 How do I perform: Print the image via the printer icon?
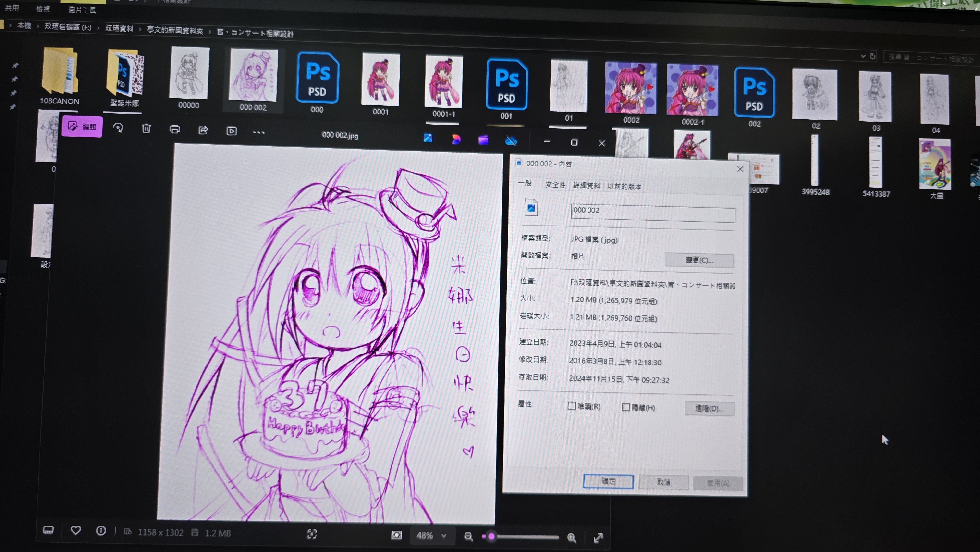pyautogui.click(x=175, y=129)
